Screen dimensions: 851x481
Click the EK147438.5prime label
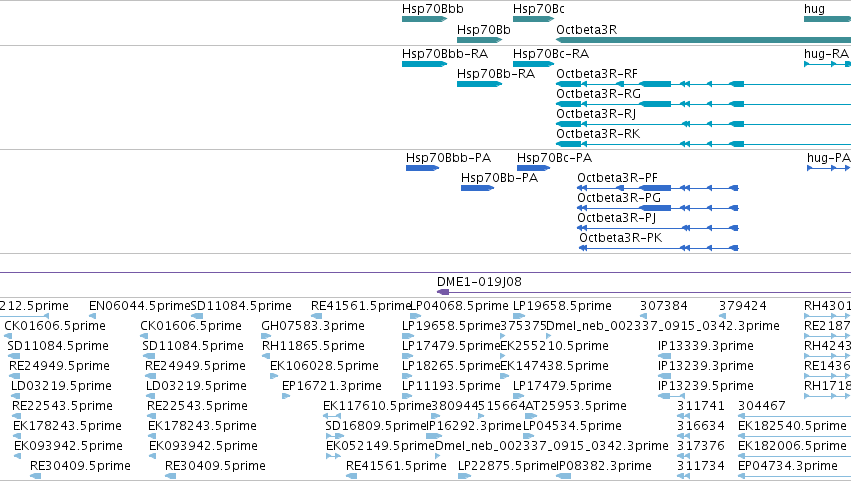click(554, 366)
